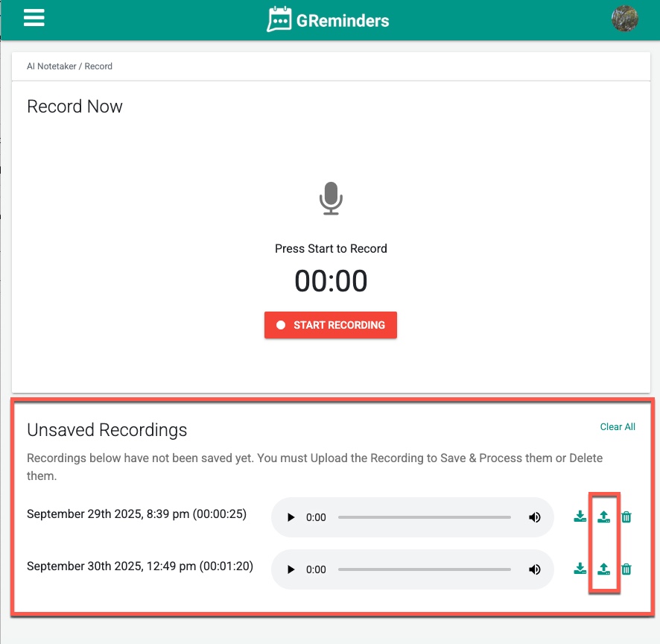Mute the September 29th recording audio
The height and width of the screenshot is (644, 660).
[534, 517]
